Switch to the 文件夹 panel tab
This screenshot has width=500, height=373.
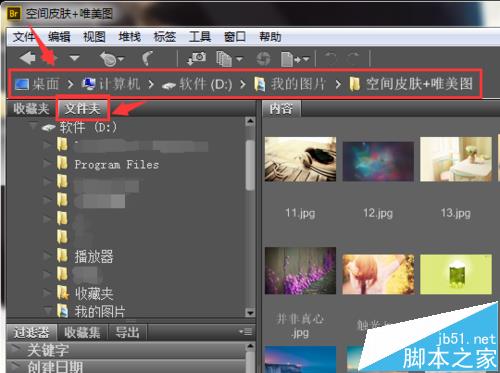coord(82,109)
